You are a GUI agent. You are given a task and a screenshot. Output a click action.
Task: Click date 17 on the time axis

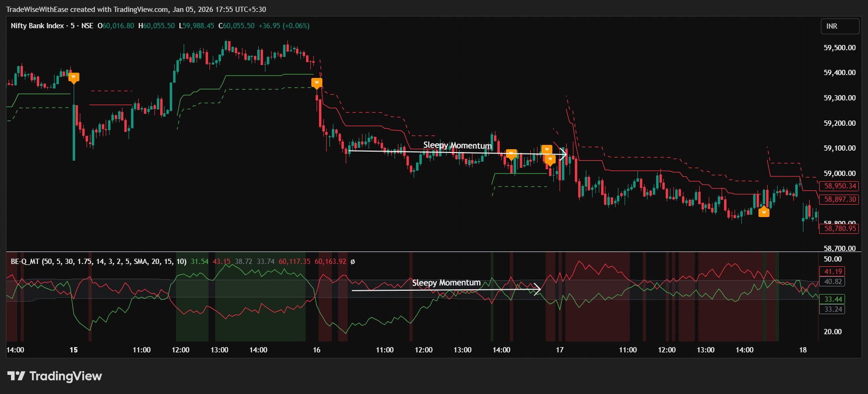pyautogui.click(x=560, y=350)
